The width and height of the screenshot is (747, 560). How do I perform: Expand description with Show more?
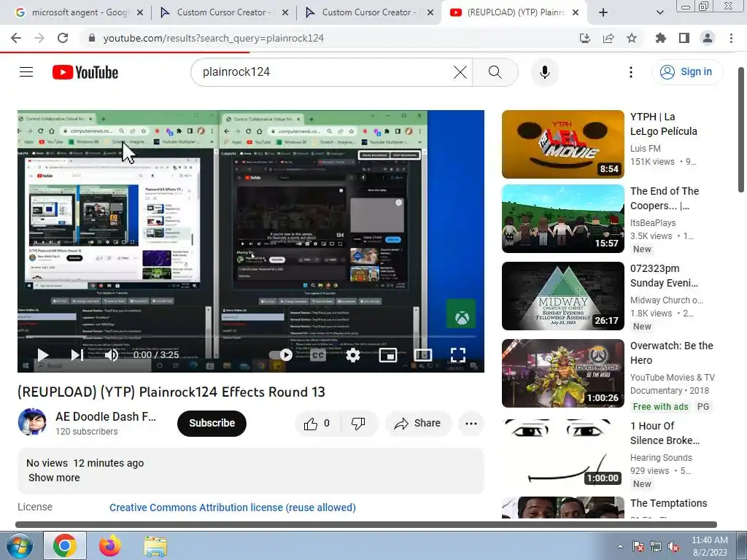54,478
